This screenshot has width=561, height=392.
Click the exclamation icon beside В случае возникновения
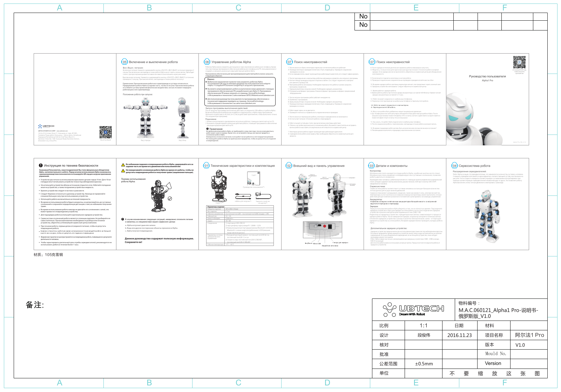(123, 219)
